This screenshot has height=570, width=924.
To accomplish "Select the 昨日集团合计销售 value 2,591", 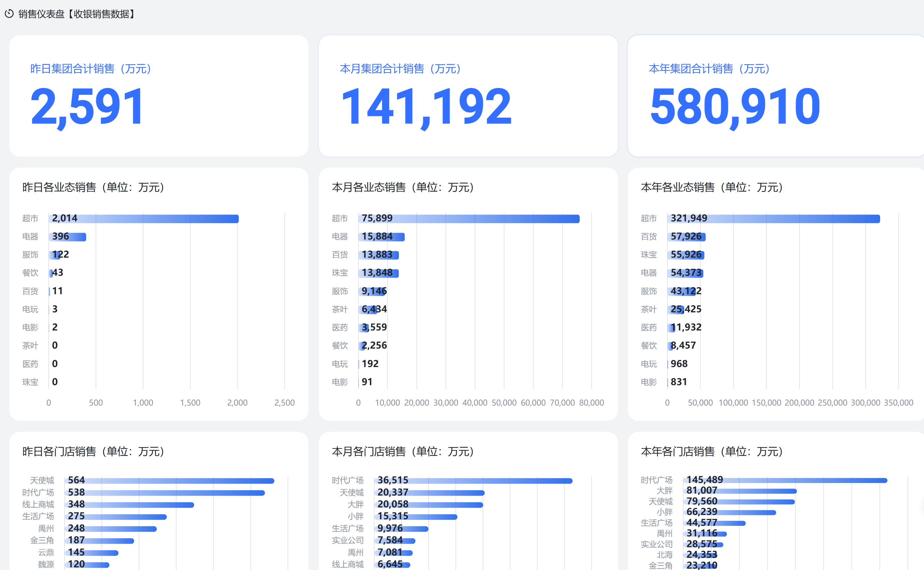I will pyautogui.click(x=87, y=106).
